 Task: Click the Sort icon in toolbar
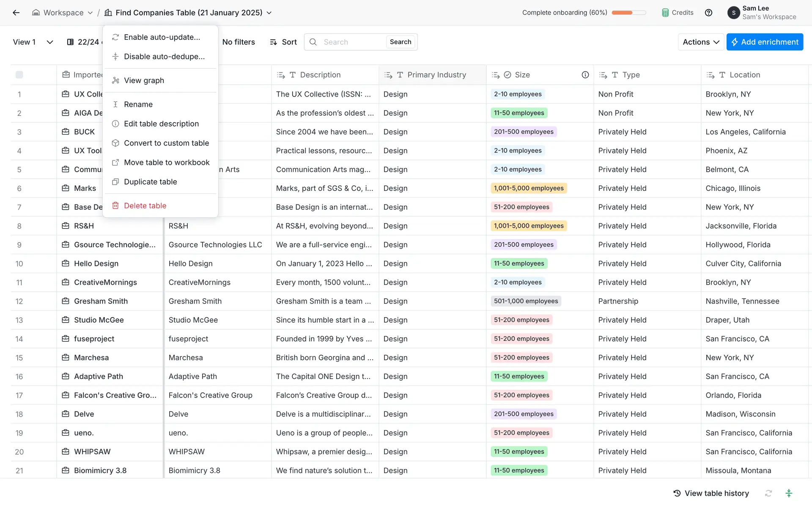coord(274,42)
